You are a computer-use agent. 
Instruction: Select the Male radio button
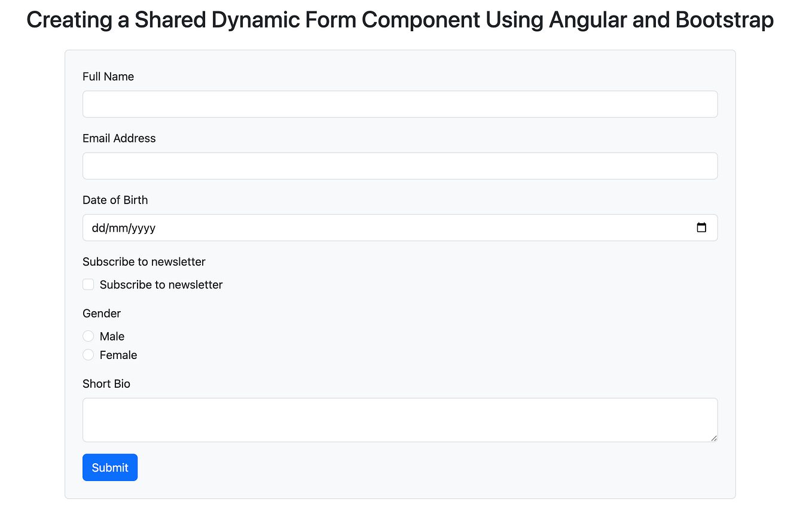pos(88,336)
